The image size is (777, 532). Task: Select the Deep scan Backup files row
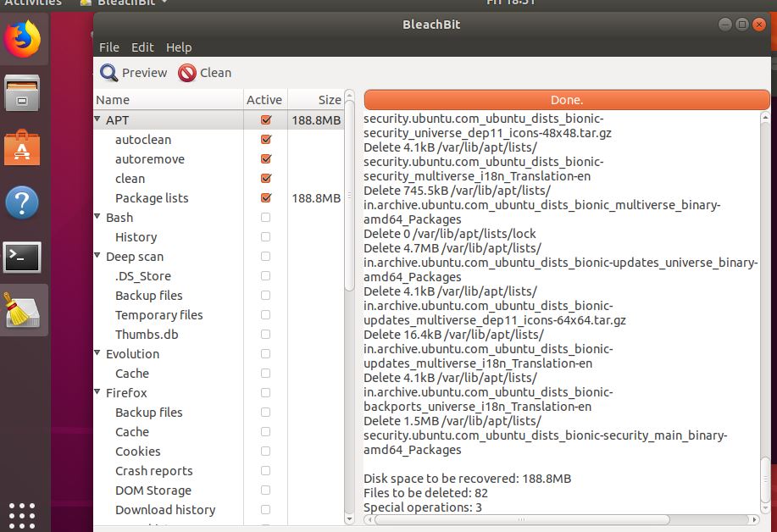pos(218,295)
